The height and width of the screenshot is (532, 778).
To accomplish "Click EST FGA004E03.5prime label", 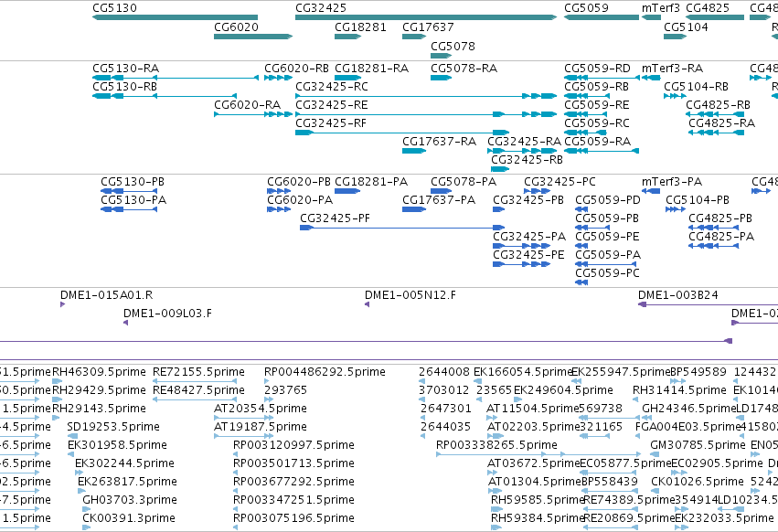I will 688,427.
